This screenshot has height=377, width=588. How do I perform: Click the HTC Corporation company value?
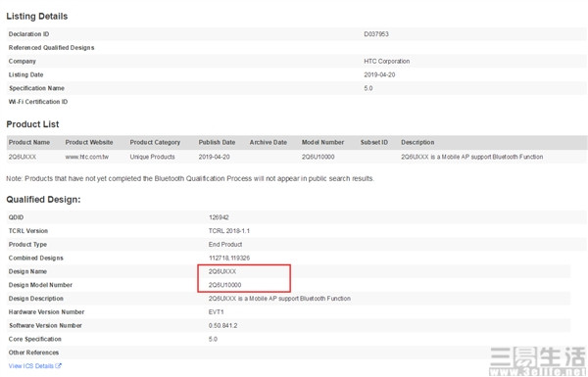(387, 61)
